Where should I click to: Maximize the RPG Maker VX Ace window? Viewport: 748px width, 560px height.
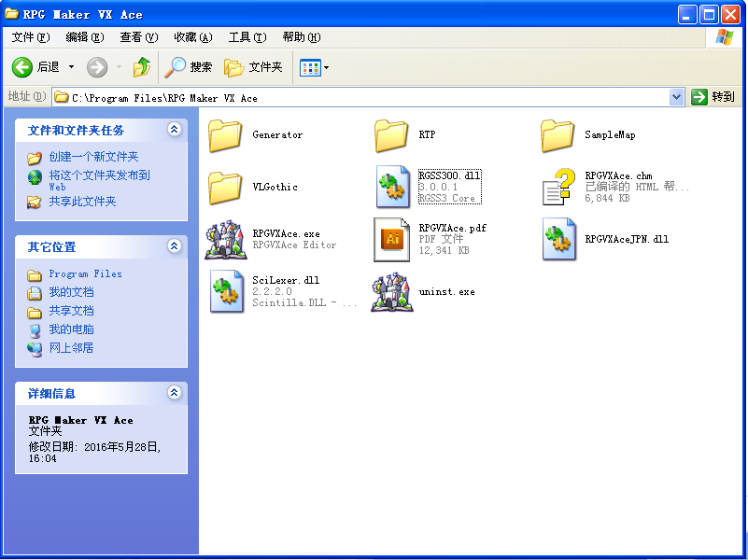[x=709, y=14]
